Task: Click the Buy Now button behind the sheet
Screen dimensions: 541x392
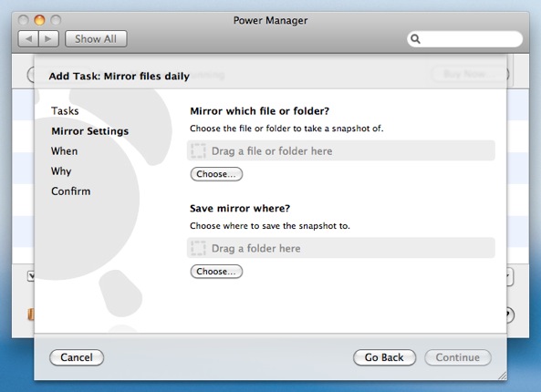Action: pos(470,74)
